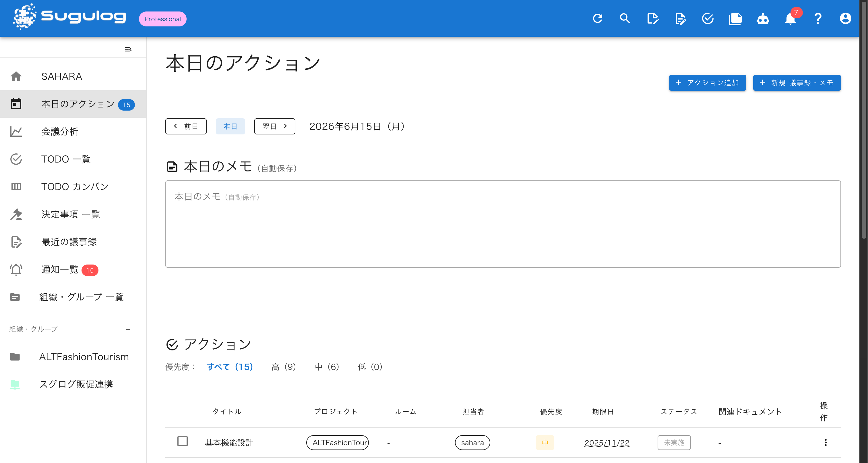Filter priority by 低 (0)
Viewport: 868px width, 463px height.
click(370, 367)
